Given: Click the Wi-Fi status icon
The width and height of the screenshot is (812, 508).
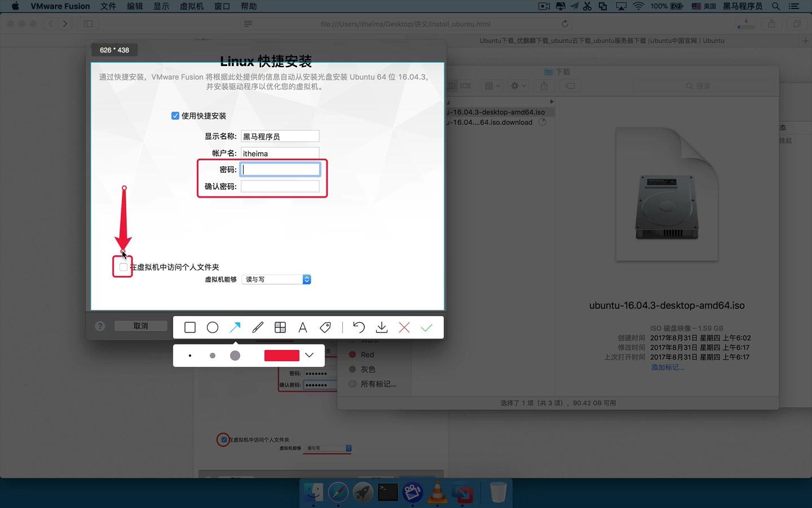Looking at the screenshot, I should [x=638, y=6].
